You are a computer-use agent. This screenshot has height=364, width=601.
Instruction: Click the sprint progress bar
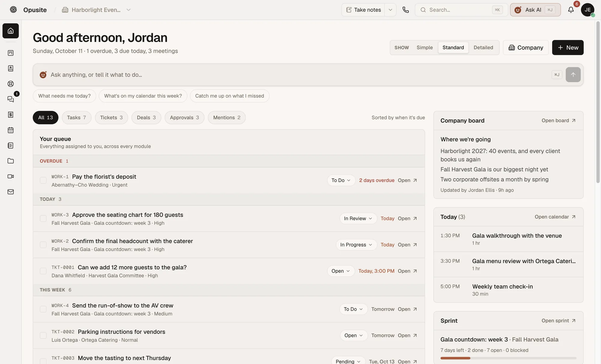(x=508, y=358)
